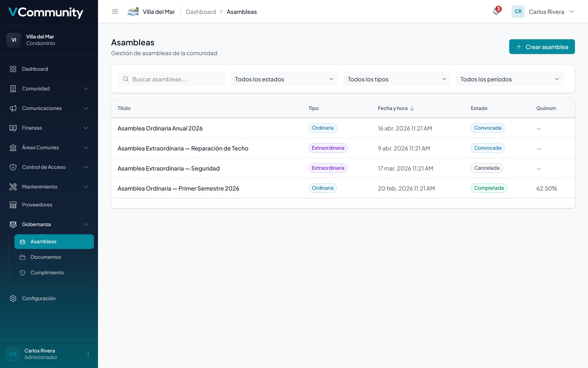Open Asamblea Ordinaria Anual 2026 row
This screenshot has width=588, height=368.
pyautogui.click(x=343, y=128)
